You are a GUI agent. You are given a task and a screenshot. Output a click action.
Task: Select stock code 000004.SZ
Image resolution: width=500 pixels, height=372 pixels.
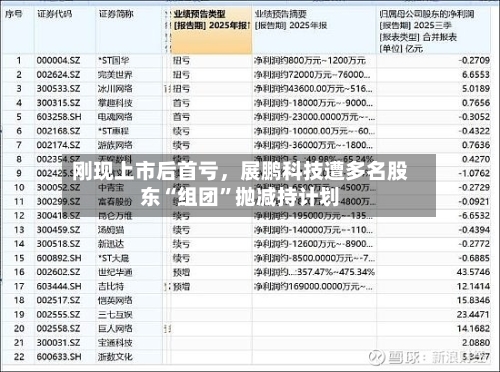click(58, 61)
